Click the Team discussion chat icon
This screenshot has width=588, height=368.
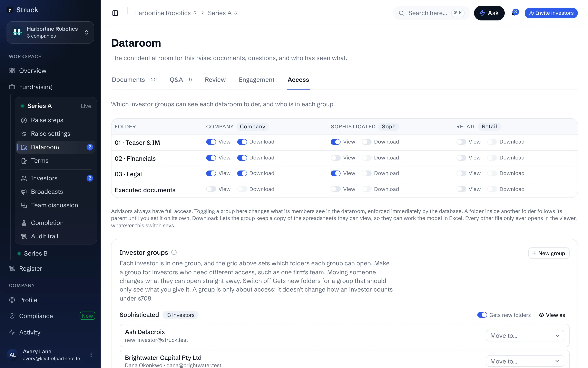pos(24,205)
